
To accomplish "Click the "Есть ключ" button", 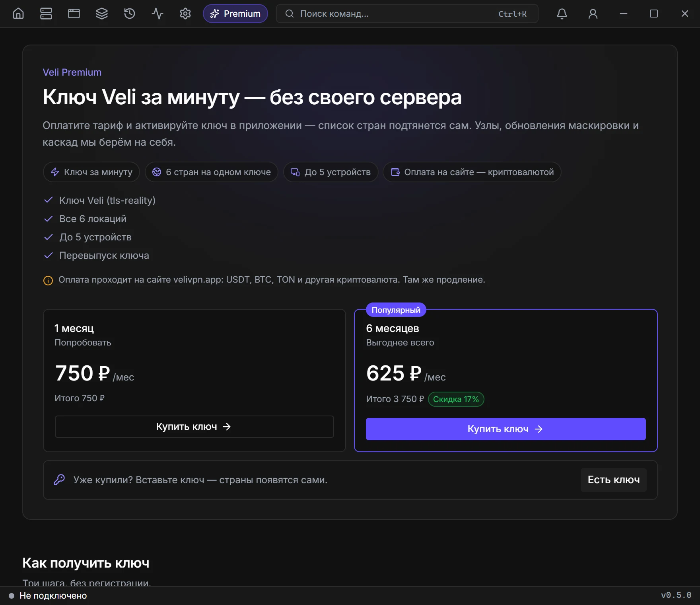I will [614, 480].
